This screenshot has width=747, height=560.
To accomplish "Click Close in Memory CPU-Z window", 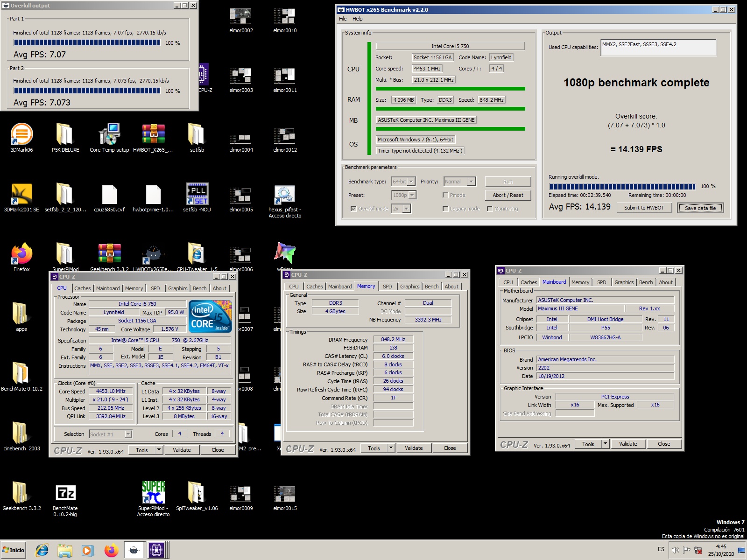I will coord(450,448).
